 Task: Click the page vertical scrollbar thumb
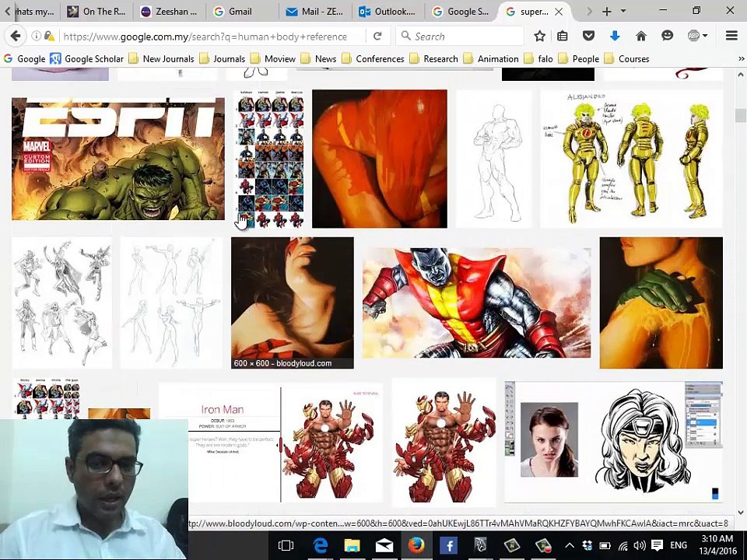(x=740, y=116)
